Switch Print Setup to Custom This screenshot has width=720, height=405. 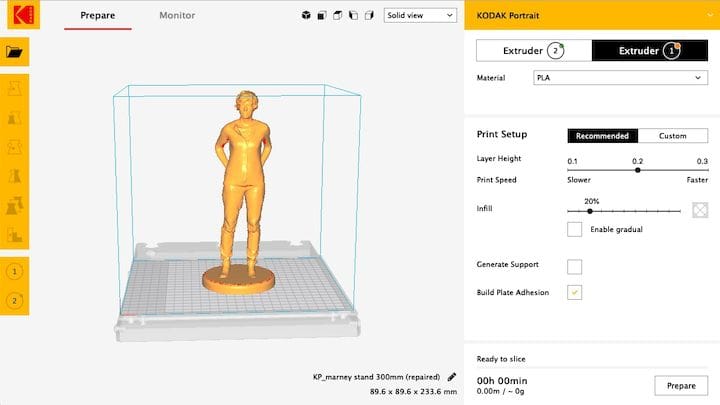point(672,136)
